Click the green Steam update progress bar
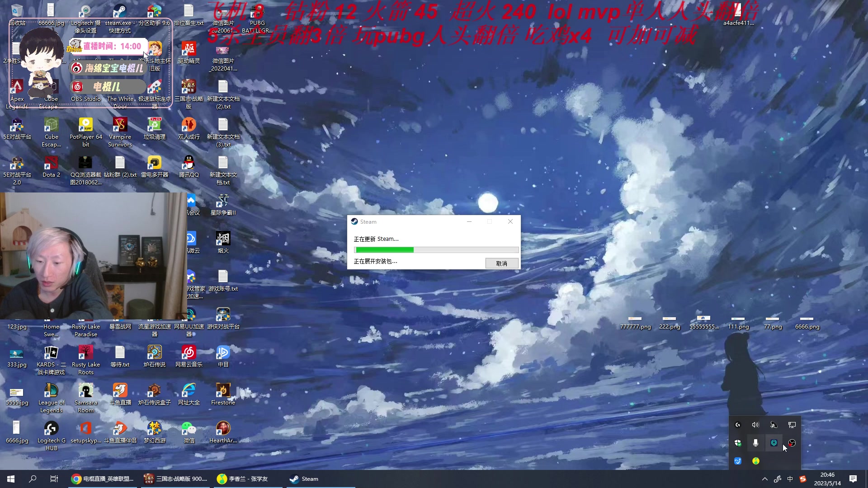The width and height of the screenshot is (868, 488). coord(436,250)
